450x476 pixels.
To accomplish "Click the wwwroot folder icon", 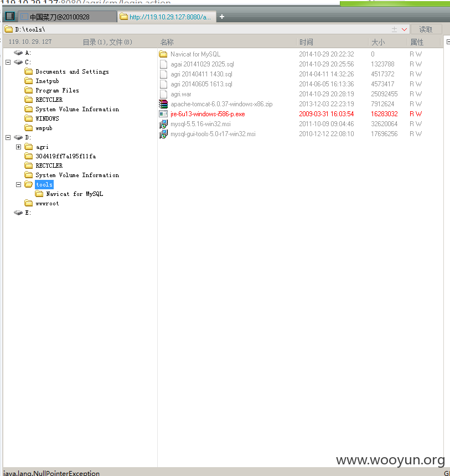I will click(x=29, y=203).
